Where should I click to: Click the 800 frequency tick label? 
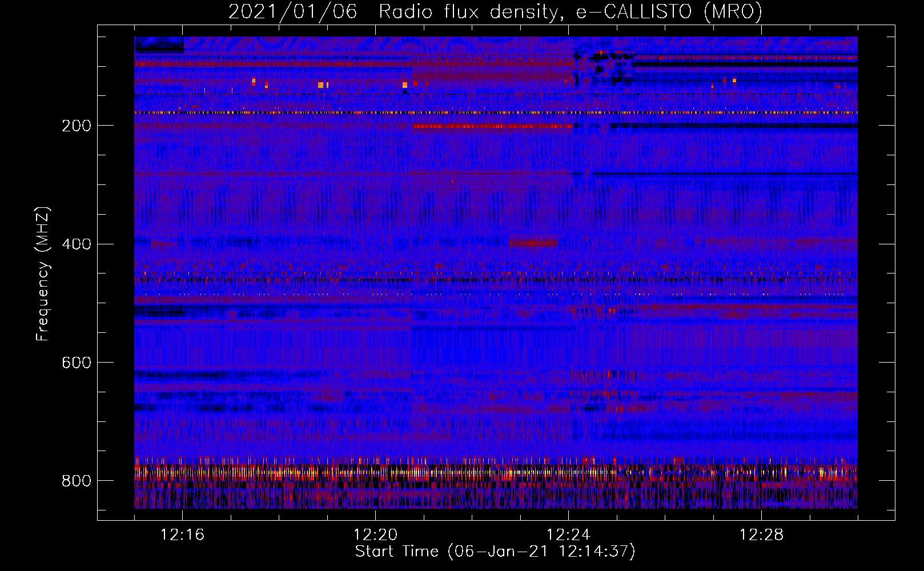pyautogui.click(x=76, y=481)
